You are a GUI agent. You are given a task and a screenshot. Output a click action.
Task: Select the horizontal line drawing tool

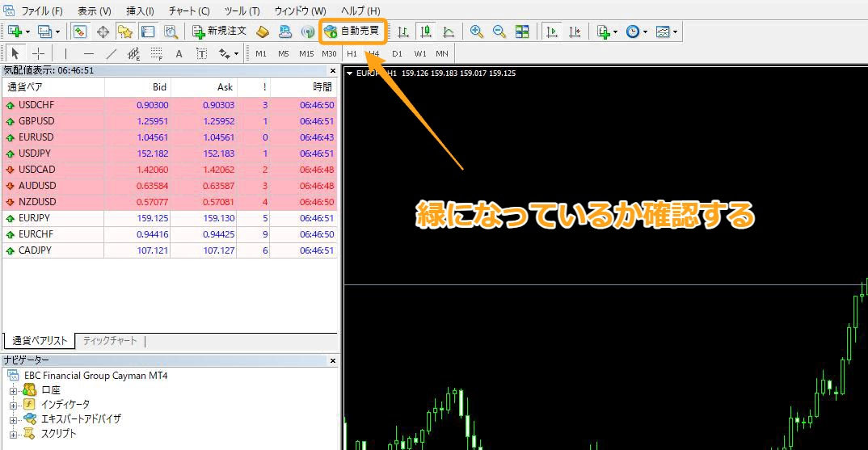(x=89, y=53)
